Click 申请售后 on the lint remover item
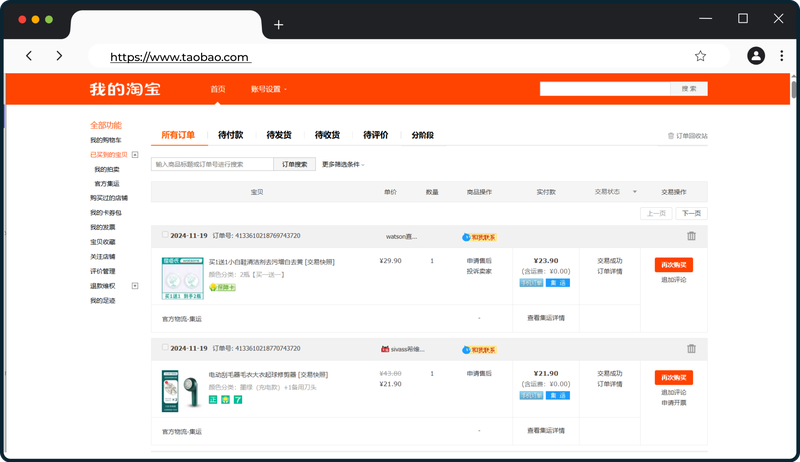Image resolution: width=800 pixels, height=462 pixels. click(479, 373)
